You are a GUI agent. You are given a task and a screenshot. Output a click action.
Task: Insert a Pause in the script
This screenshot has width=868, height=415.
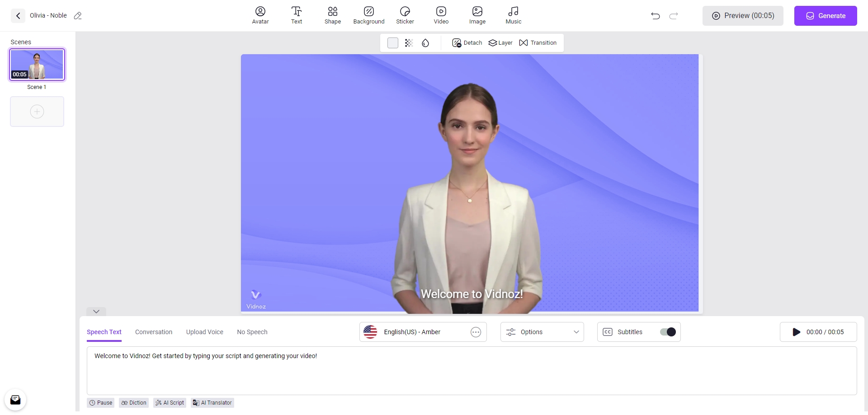(100, 403)
